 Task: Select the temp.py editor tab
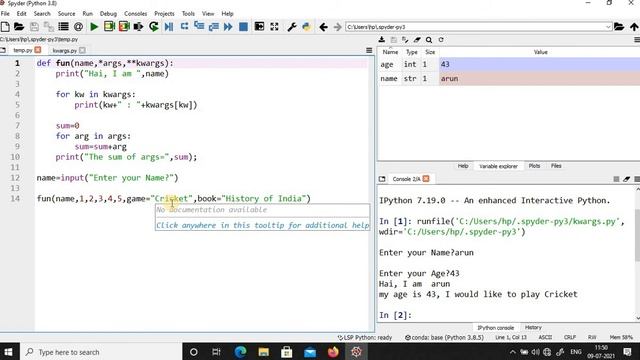(22, 50)
